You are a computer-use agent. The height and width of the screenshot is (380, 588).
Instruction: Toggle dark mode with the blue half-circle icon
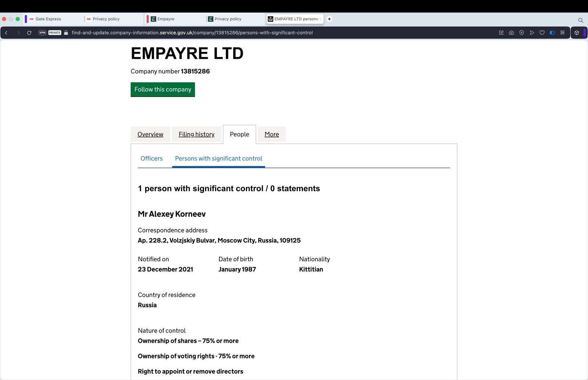[x=552, y=33]
